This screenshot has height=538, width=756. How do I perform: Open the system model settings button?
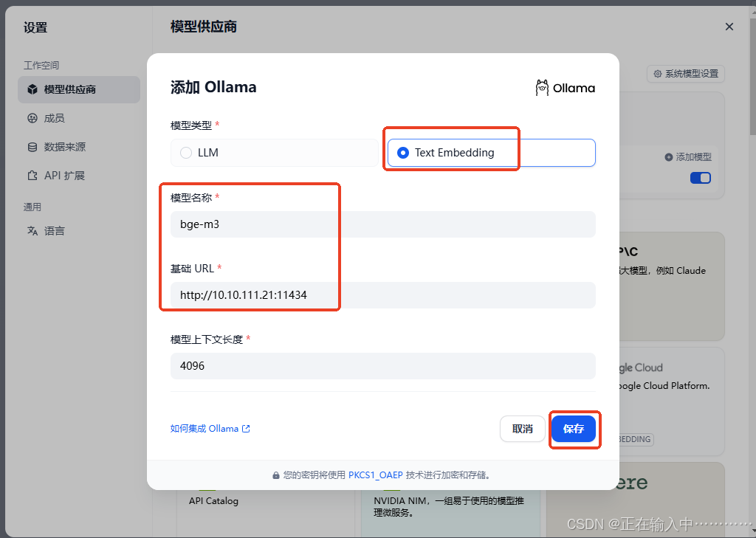click(x=686, y=74)
